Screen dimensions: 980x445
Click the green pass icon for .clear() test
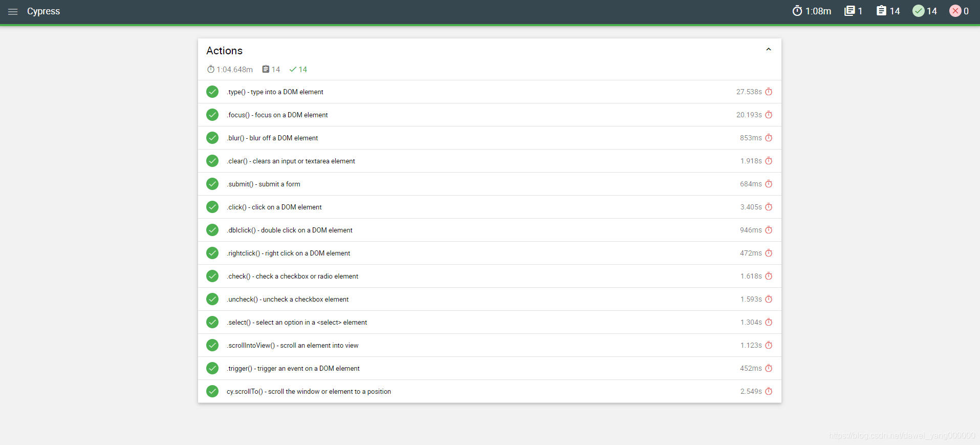pos(212,161)
